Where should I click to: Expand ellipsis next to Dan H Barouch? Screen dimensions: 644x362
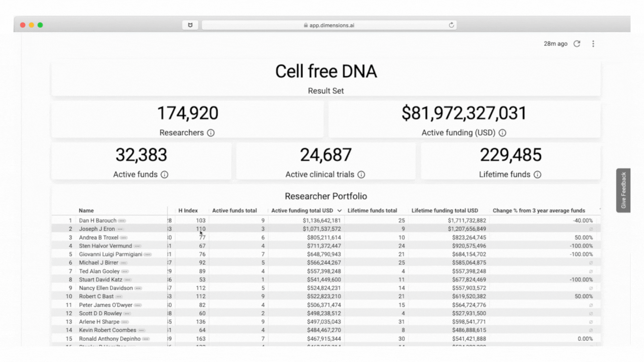pyautogui.click(x=122, y=221)
